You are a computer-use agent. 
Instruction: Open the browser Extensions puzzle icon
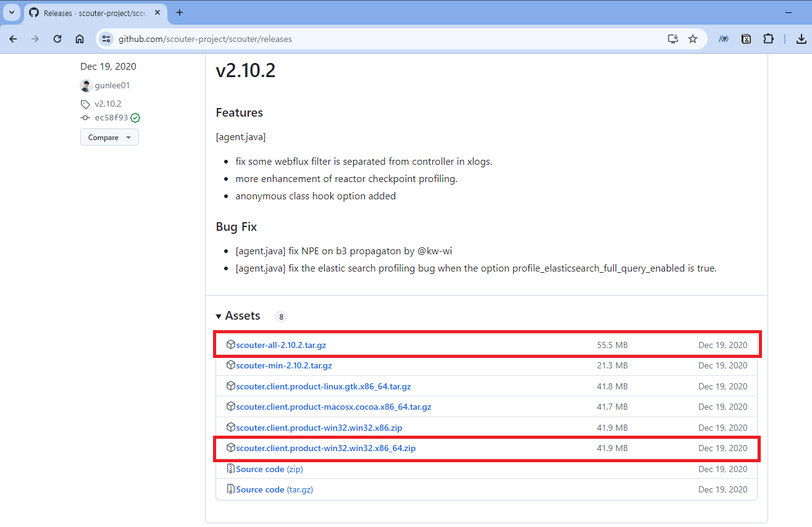(768, 38)
